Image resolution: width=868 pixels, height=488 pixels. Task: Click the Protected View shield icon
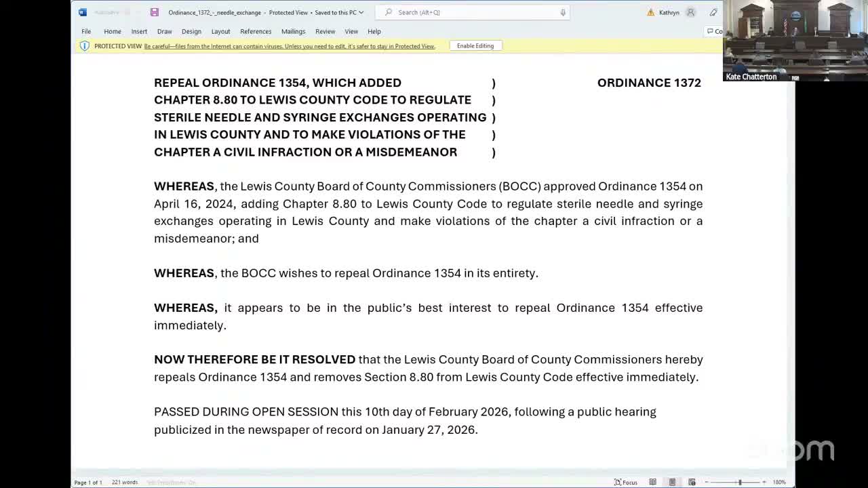point(85,46)
